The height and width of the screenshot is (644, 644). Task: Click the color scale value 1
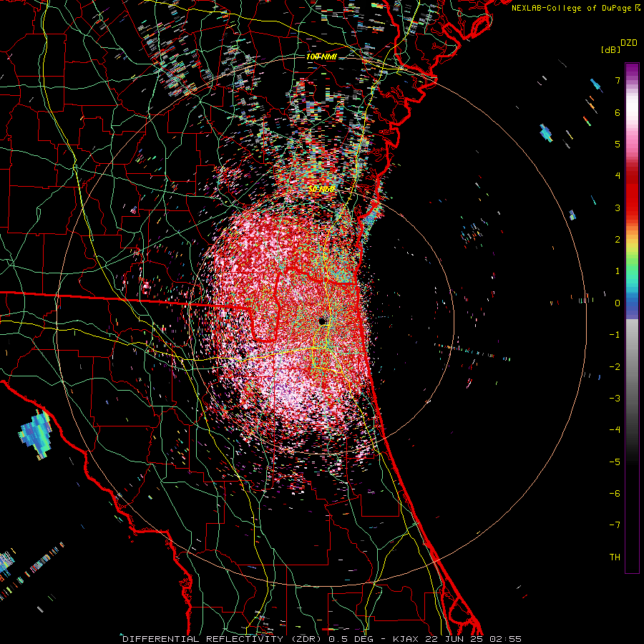point(618,271)
